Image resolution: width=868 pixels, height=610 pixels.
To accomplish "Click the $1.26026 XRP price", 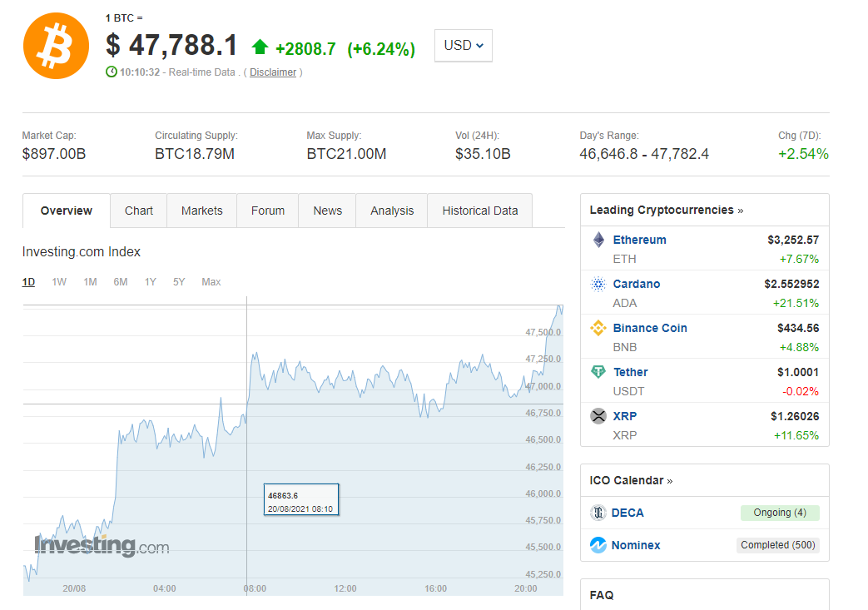I will coord(795,416).
